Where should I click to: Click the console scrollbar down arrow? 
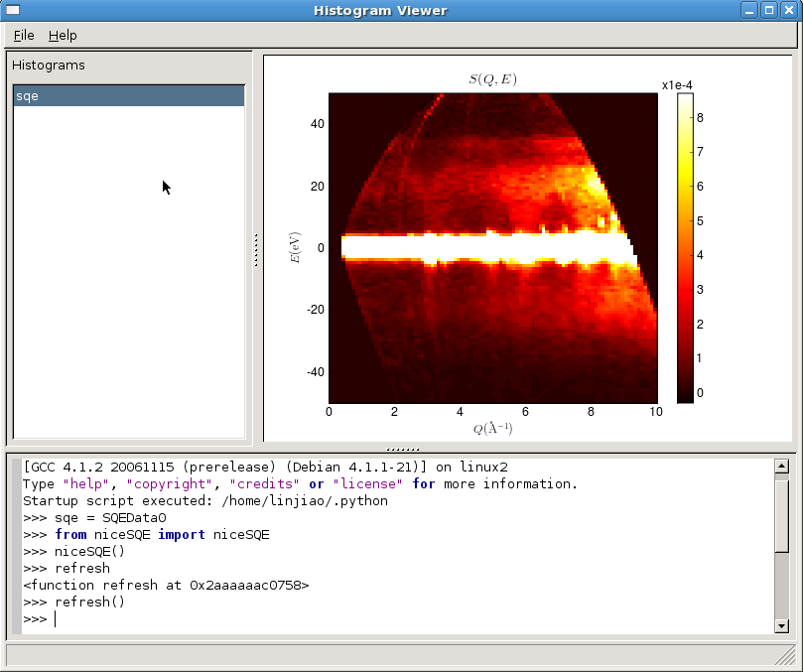781,625
